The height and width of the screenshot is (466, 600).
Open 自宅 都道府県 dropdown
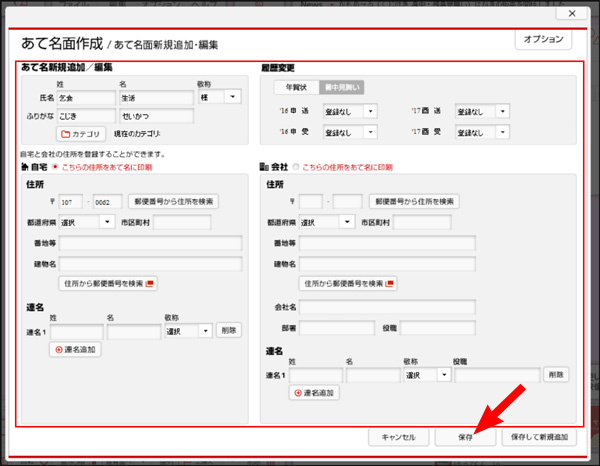point(87,222)
